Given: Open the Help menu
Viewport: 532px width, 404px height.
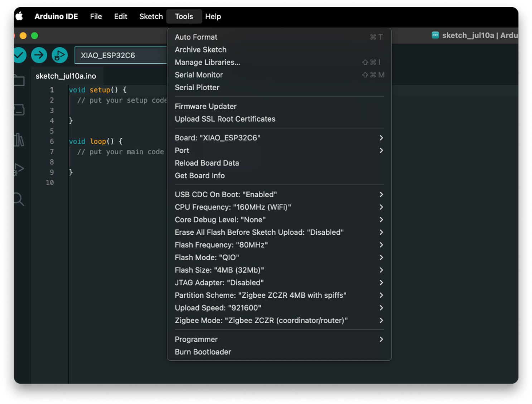Looking at the screenshot, I should [213, 16].
